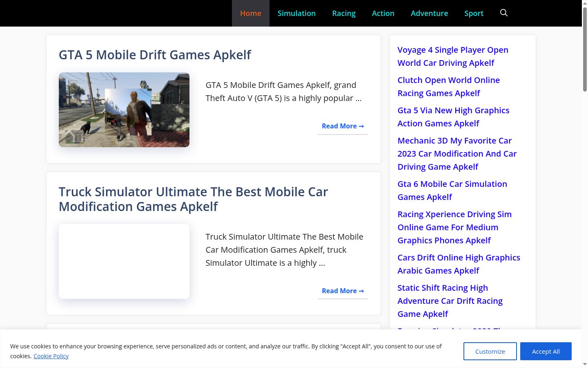Image resolution: width=588 pixels, height=368 pixels.
Task: Open Gta 5 Via New High Graphics link
Action: [453, 117]
